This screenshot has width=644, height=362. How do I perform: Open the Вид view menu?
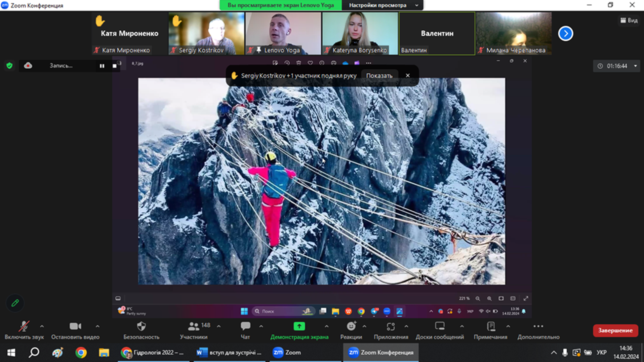[629, 20]
